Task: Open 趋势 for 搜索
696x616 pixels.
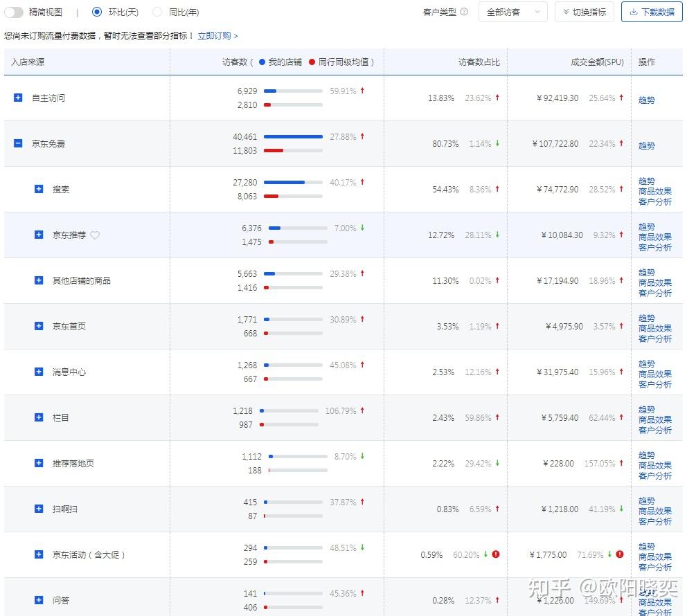Action: click(x=646, y=181)
